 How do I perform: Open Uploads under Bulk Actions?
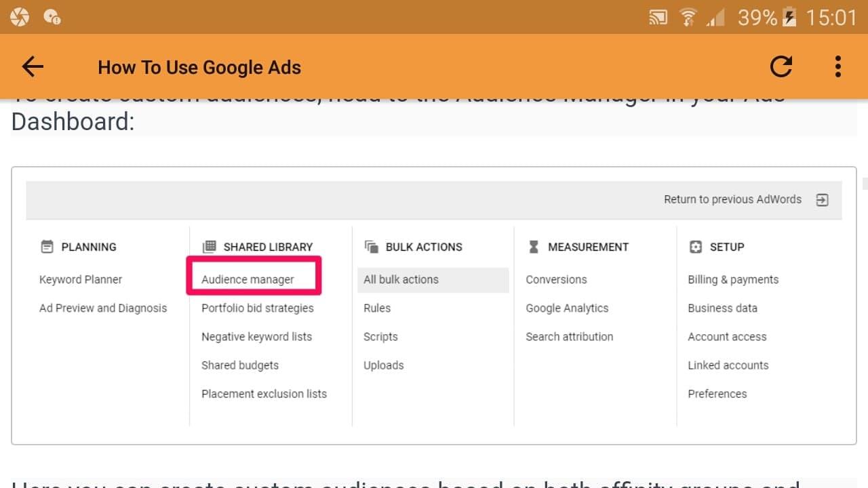384,365
